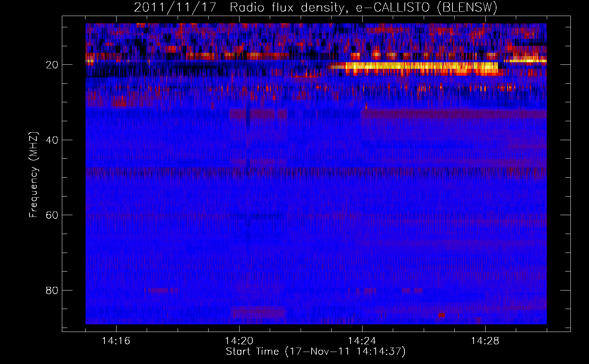Click the 'Start Time (17-Nov-11 14:14:37)' label

(316, 352)
